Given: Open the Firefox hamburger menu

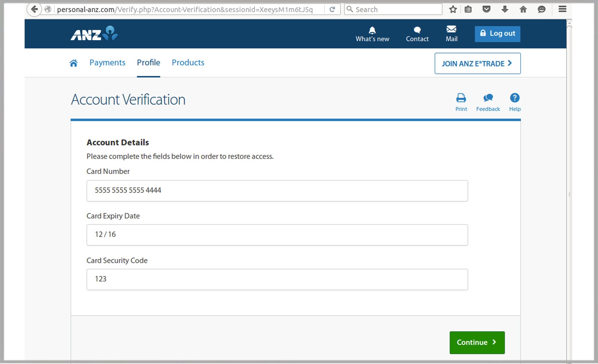Looking at the screenshot, I should click(562, 9).
